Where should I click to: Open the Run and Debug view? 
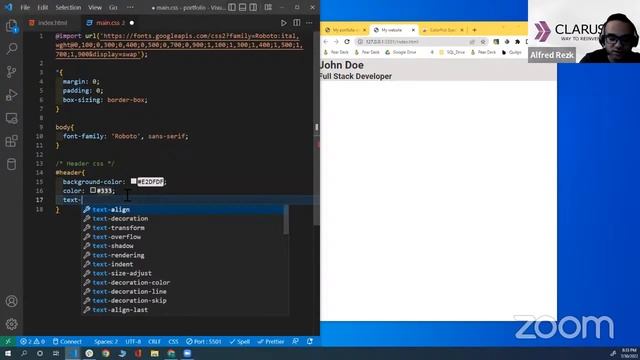coord(11,95)
